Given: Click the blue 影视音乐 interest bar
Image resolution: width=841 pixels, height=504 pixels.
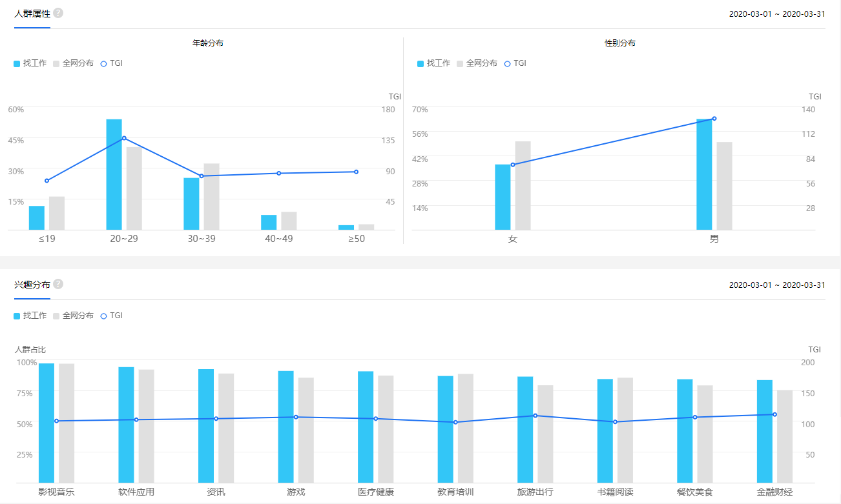Looking at the screenshot, I should (47, 423).
